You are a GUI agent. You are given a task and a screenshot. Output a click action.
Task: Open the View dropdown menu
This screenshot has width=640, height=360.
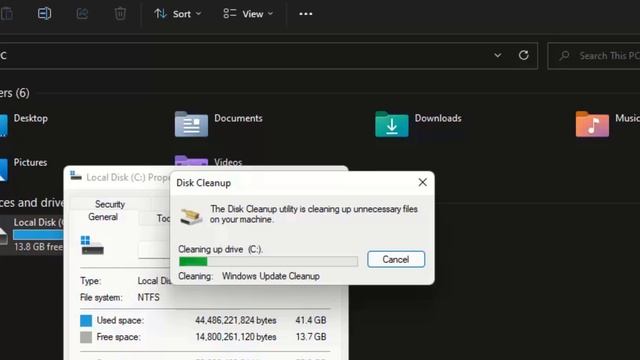(248, 14)
